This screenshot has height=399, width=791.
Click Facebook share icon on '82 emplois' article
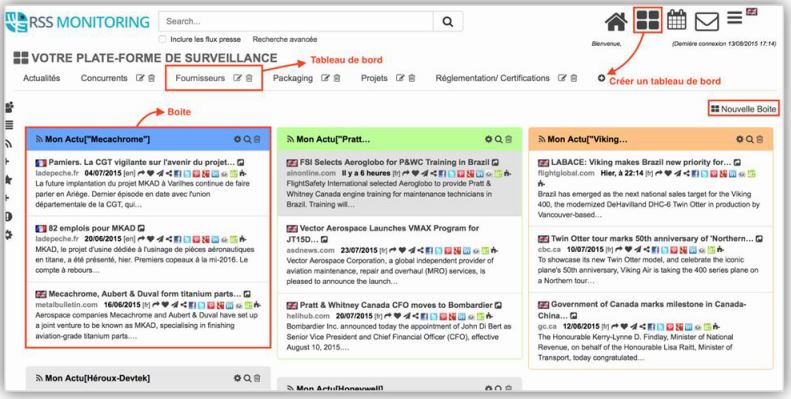[x=178, y=239]
